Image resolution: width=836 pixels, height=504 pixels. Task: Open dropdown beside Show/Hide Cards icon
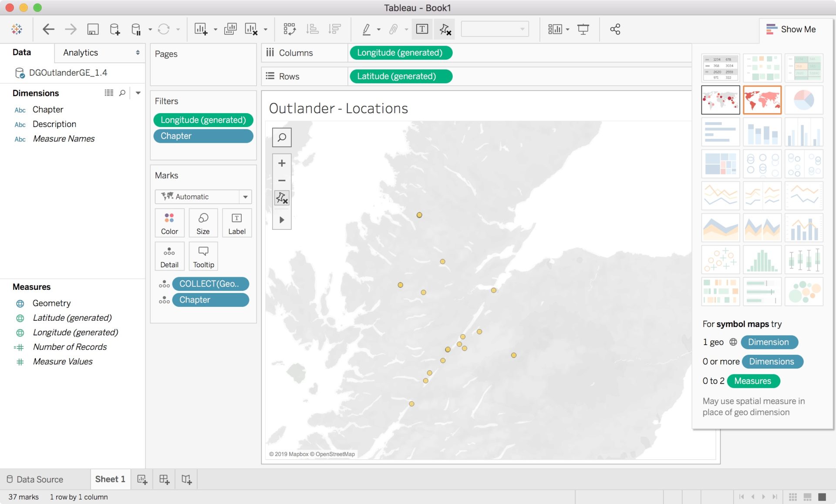[x=568, y=30]
